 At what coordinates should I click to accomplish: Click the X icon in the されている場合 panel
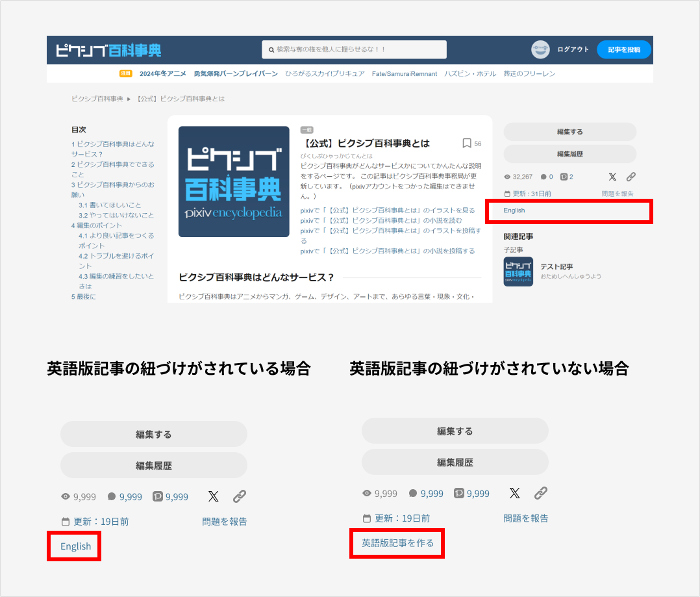pos(214,496)
